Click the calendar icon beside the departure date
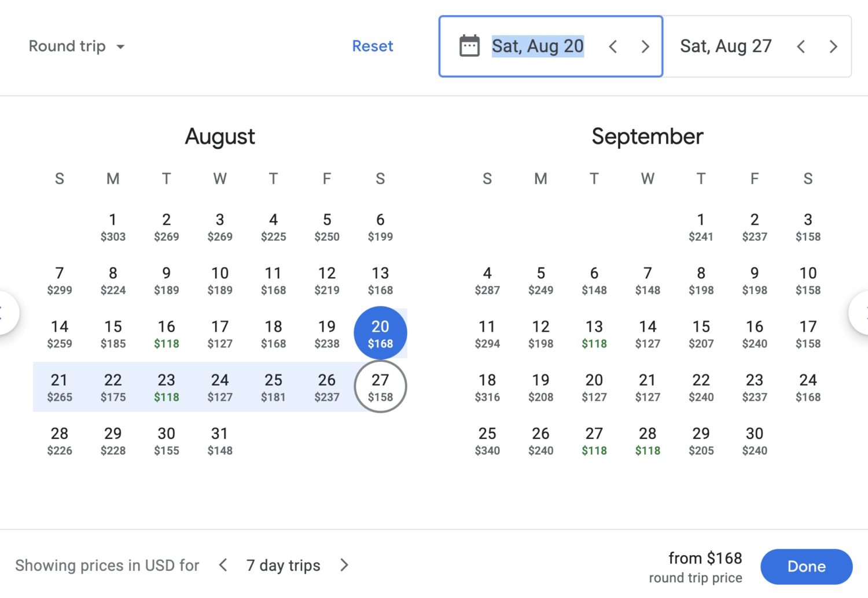The image size is (868, 598). coord(469,46)
